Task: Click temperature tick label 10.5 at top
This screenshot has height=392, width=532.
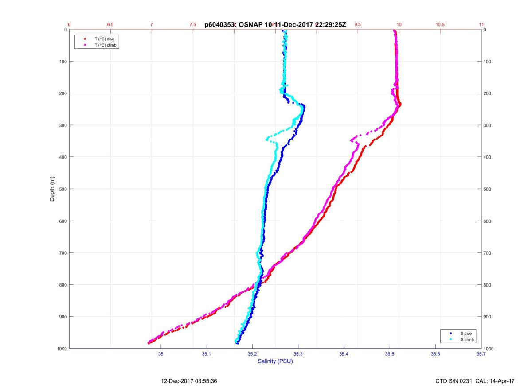Action: [440, 25]
